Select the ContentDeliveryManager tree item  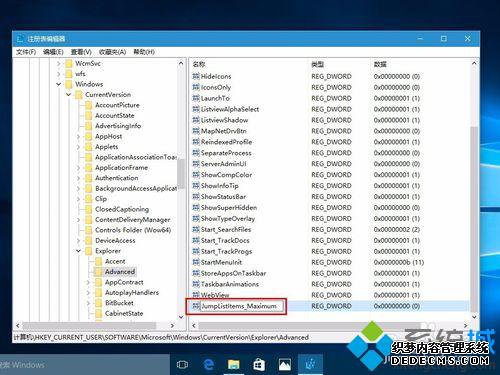point(133,220)
